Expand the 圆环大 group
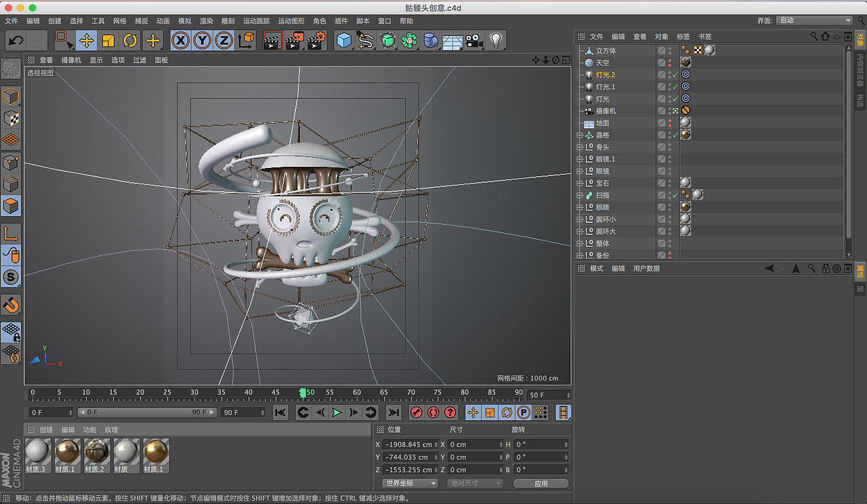This screenshot has height=504, width=867. pos(580,232)
